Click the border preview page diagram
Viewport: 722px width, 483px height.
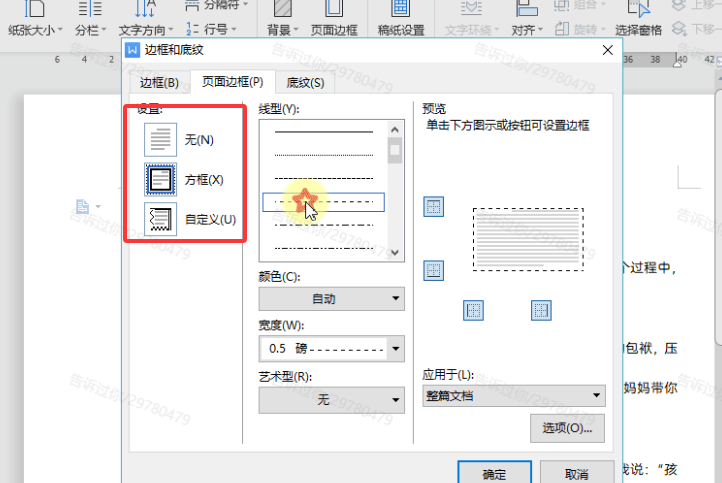(x=528, y=239)
